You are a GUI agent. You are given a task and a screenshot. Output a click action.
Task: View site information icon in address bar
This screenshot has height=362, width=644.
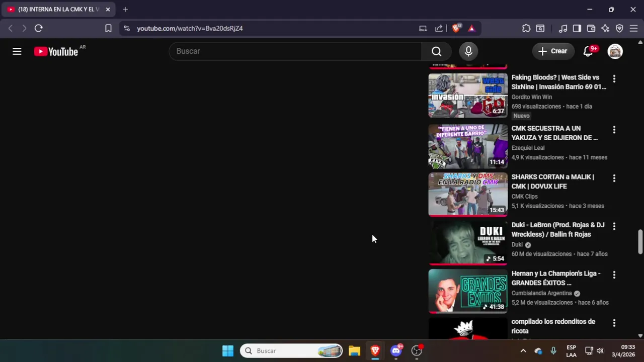[x=126, y=28]
